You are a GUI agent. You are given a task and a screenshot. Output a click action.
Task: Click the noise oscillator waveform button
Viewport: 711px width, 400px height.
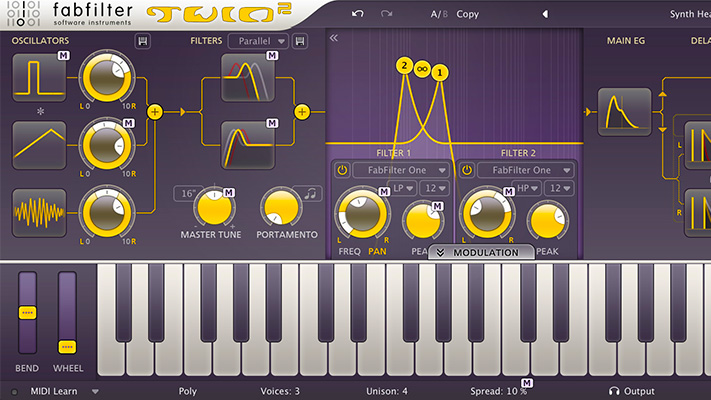(x=39, y=212)
